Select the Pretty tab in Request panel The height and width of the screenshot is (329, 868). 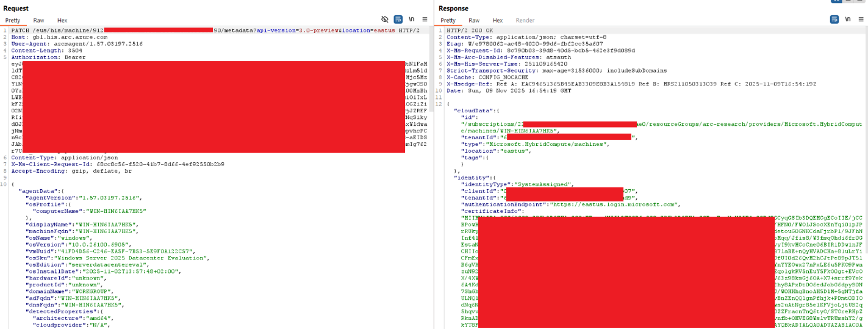[13, 21]
